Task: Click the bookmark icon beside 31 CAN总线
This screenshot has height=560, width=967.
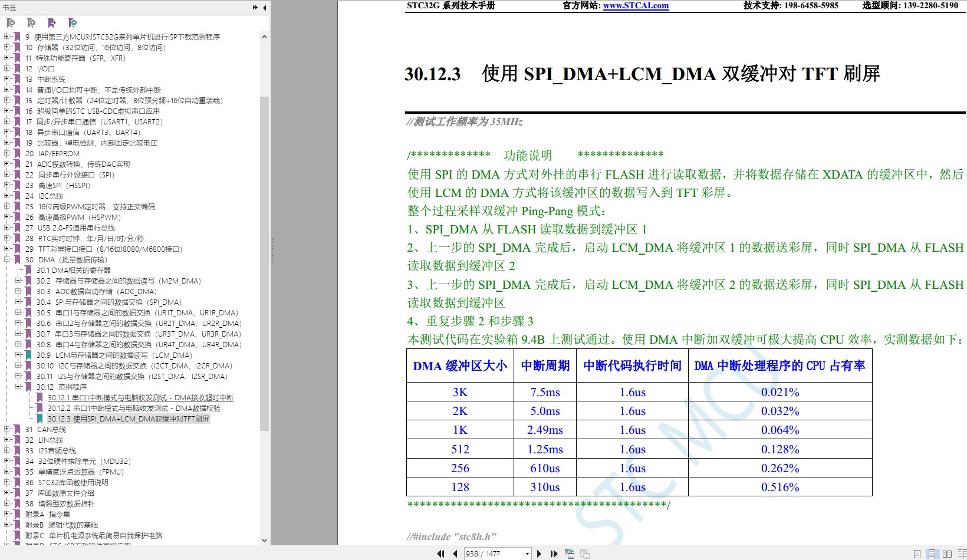Action: tap(17, 430)
